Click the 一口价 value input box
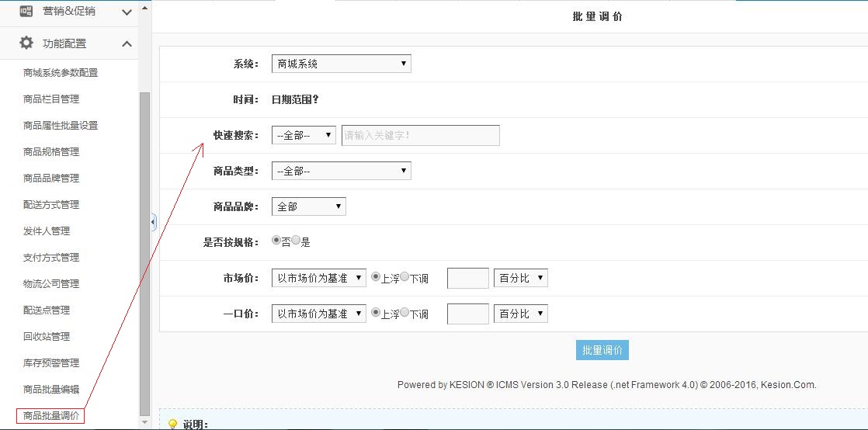This screenshot has height=430, width=868. click(467, 314)
